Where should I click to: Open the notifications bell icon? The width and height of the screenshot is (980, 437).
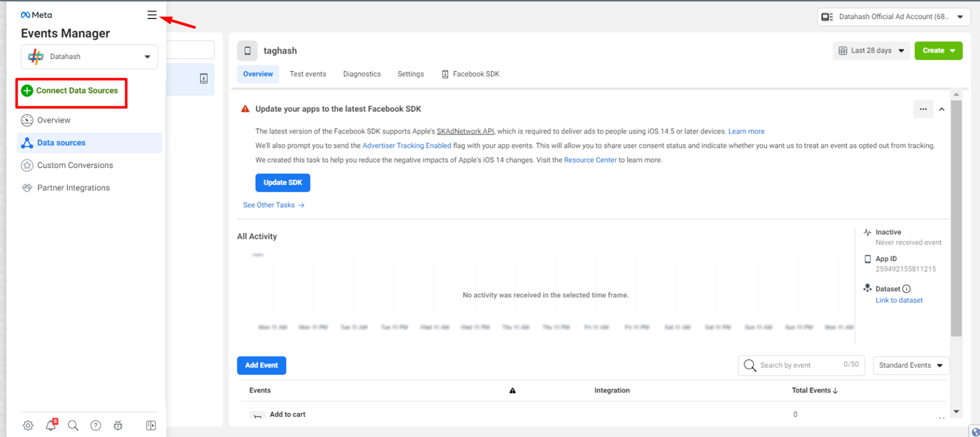[51, 426]
